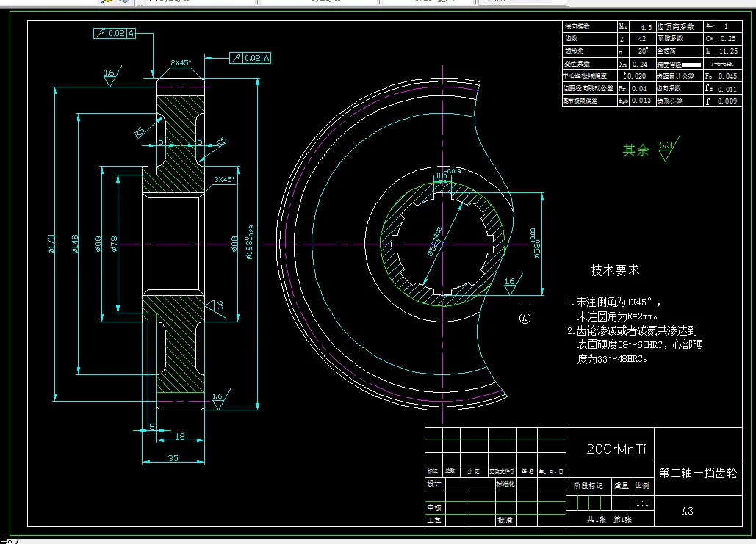Select the 1:1 scale value

pos(642,503)
